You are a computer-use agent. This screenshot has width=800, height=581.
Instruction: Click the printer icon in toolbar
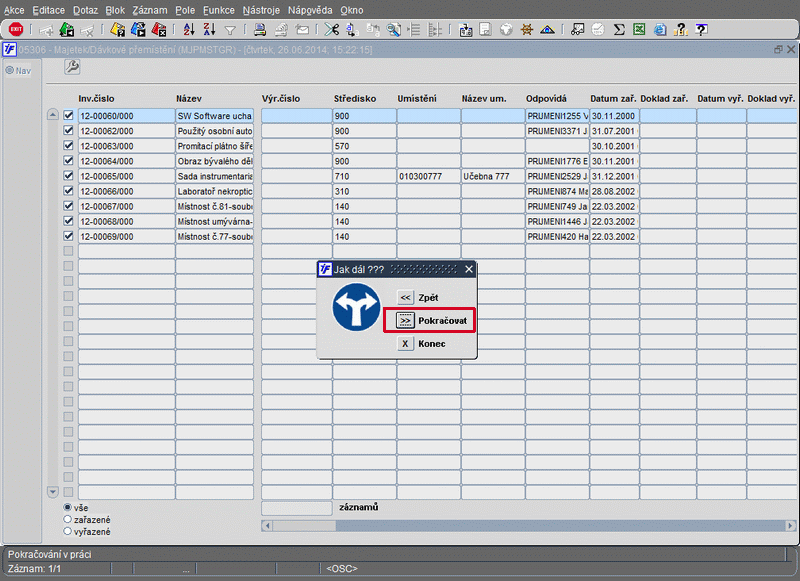point(260,30)
